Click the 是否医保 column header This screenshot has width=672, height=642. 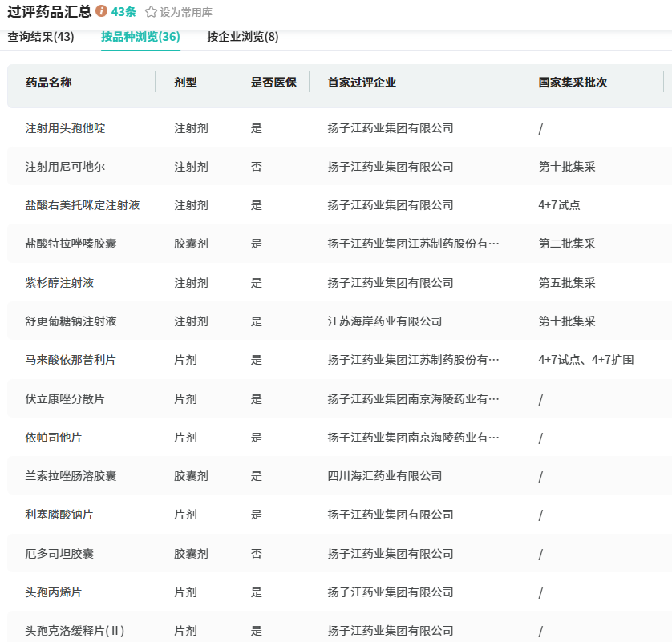tap(273, 83)
